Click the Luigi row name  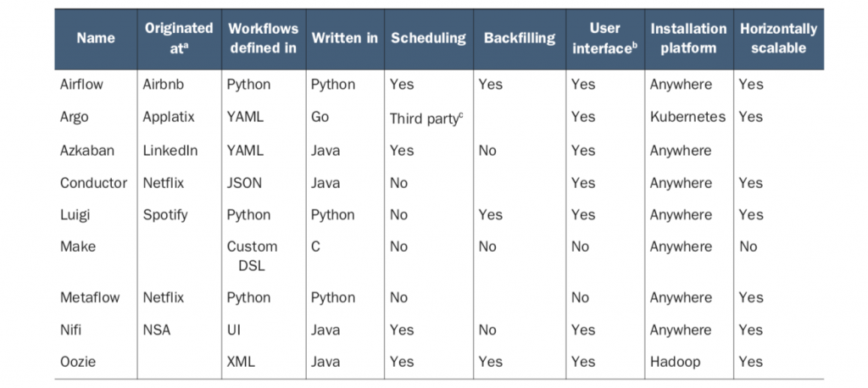[75, 215]
